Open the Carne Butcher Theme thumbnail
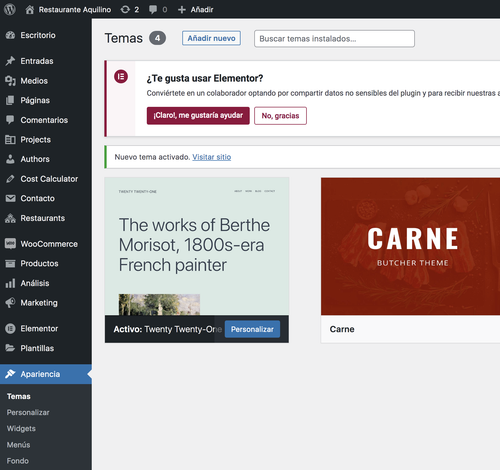Viewport: 500px width, 470px height. (410, 246)
